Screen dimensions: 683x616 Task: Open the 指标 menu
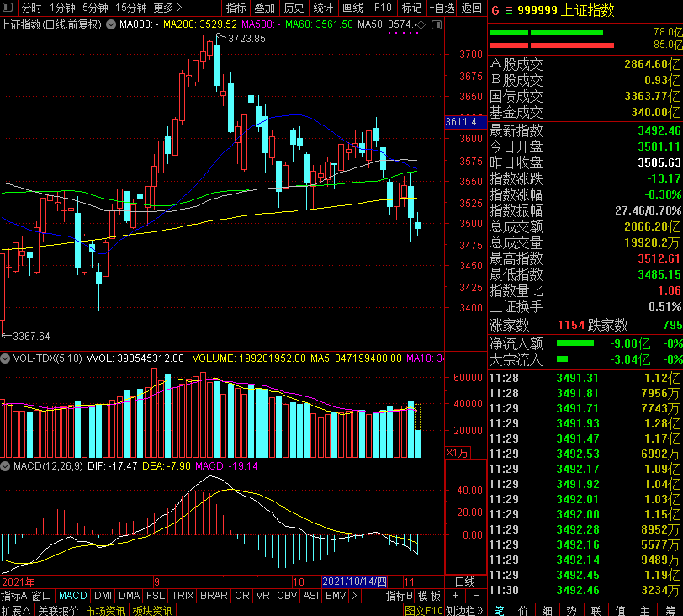coord(236,8)
